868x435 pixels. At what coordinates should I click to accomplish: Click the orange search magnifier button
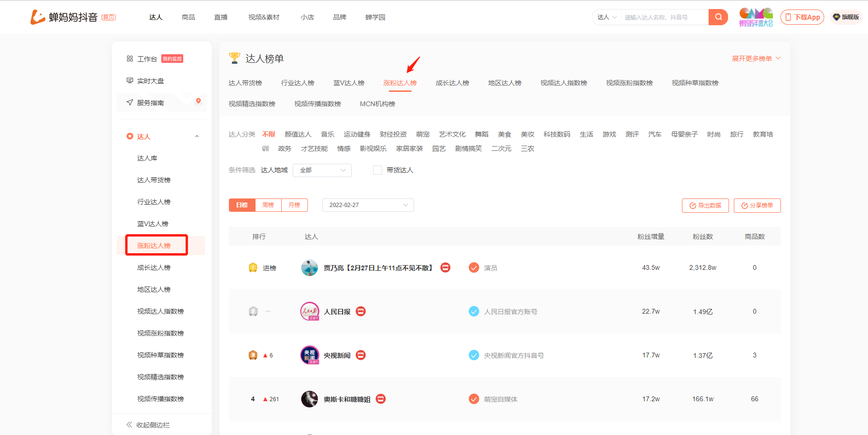pos(718,17)
